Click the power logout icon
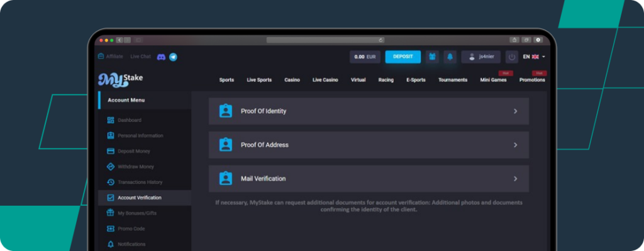 (x=512, y=57)
